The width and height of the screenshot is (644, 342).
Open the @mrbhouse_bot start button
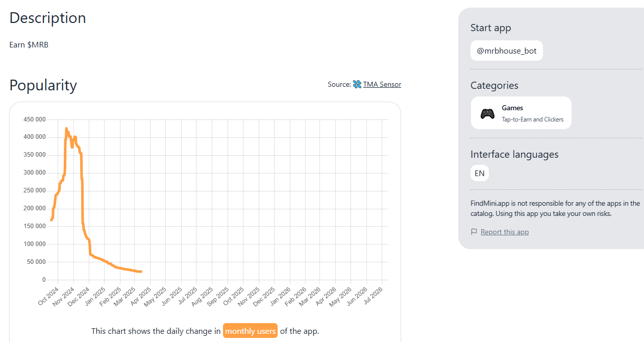tap(507, 51)
